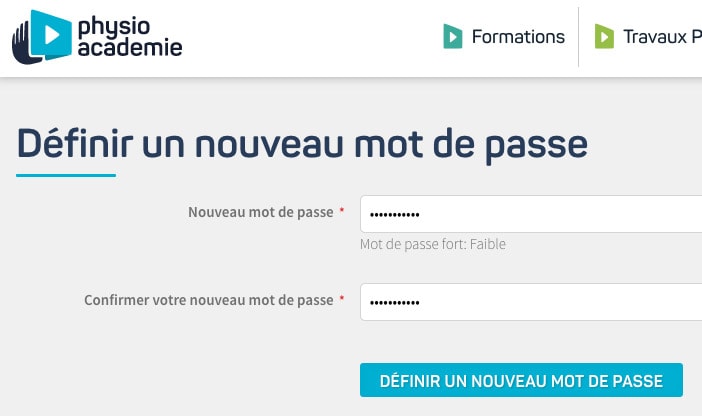Viewport: 702px width, 416px height.
Task: Place cursor after dots in confirm password field
Action: pos(421,302)
